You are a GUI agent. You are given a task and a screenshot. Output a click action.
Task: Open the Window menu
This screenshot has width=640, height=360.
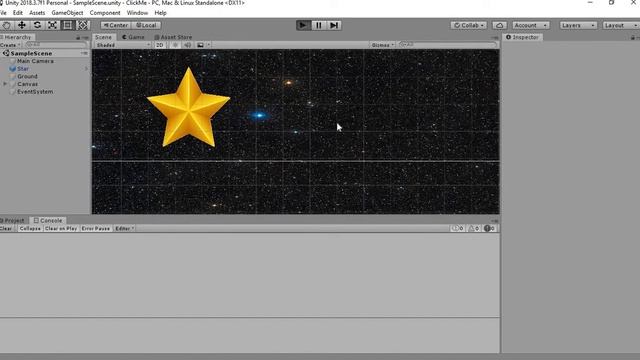(137, 13)
